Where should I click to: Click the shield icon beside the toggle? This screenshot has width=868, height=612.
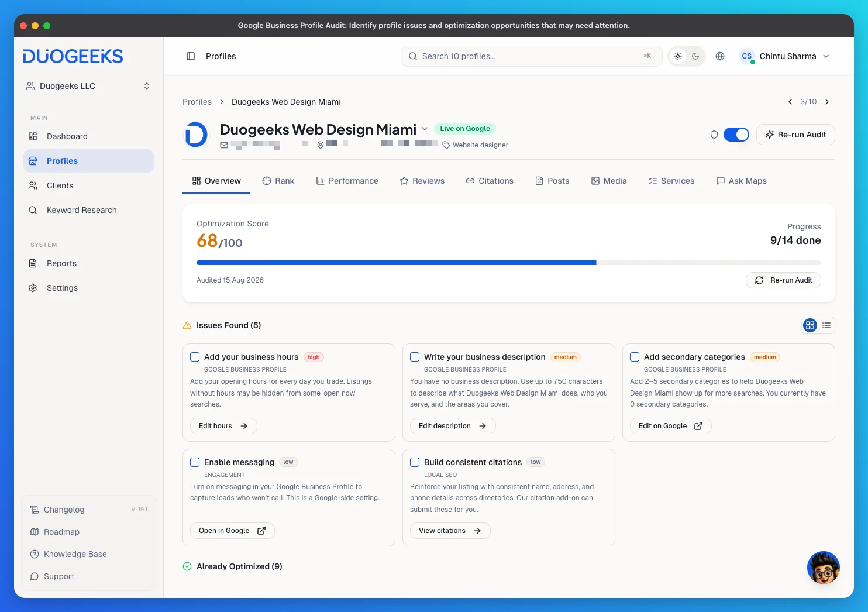pyautogui.click(x=714, y=135)
